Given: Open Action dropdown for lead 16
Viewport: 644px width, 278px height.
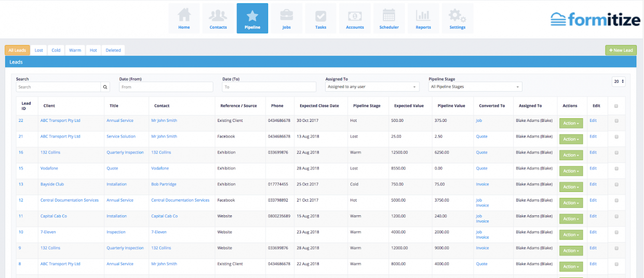Looking at the screenshot, I should tap(571, 155).
